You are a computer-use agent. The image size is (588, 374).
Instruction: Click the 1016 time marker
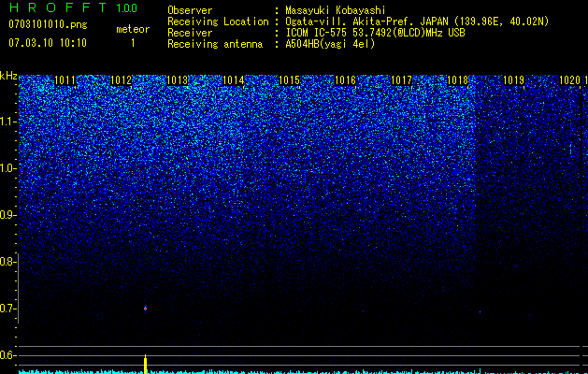pyautogui.click(x=345, y=80)
